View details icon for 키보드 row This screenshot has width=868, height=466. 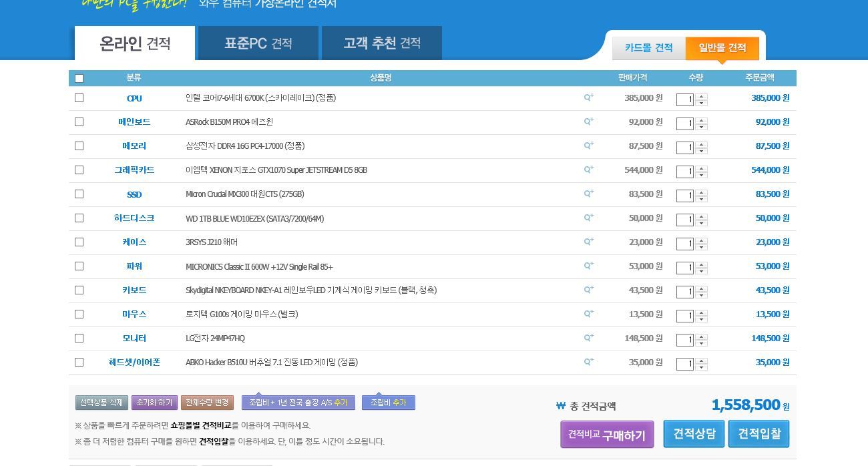[x=588, y=290]
